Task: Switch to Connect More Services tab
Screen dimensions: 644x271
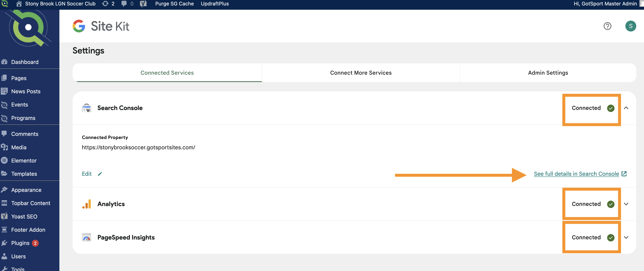Action: [361, 73]
